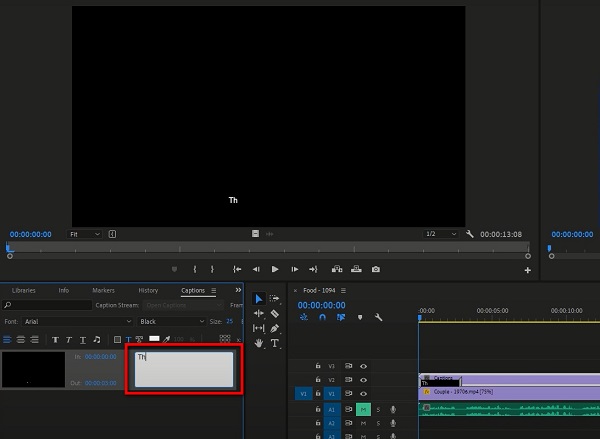Screen dimensions: 600x439
Task: Insert music note in caption
Action: [97, 339]
